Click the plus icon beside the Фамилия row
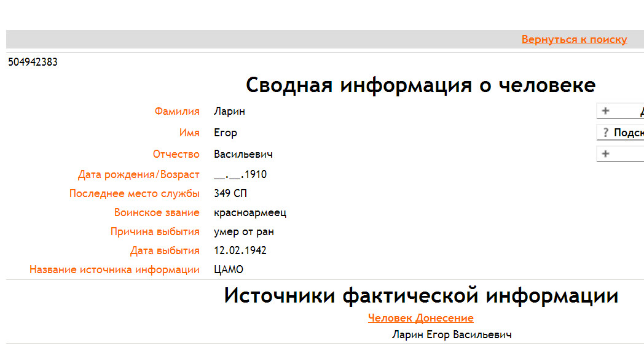Viewport: 644px width, 348px height. [605, 111]
